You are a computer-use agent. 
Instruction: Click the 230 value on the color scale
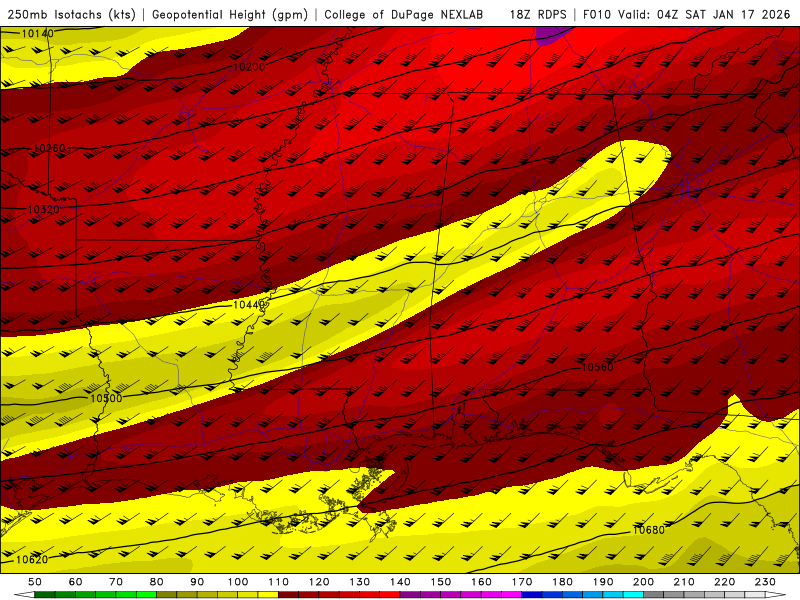point(765,582)
